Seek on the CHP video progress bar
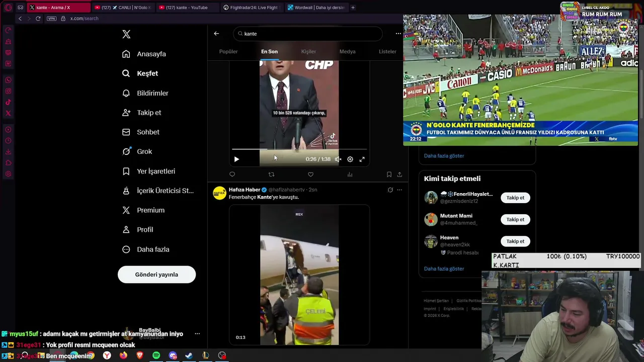644x362 pixels. [x=299, y=149]
